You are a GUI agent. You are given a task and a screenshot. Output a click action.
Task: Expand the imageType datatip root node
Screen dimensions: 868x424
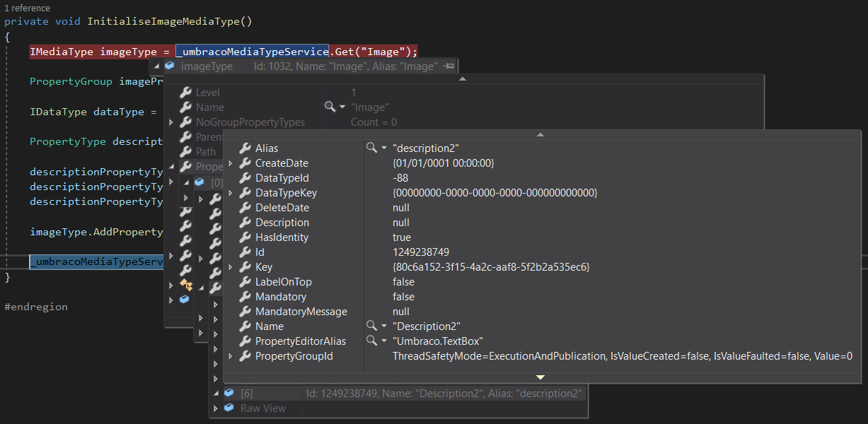pyautogui.click(x=156, y=66)
